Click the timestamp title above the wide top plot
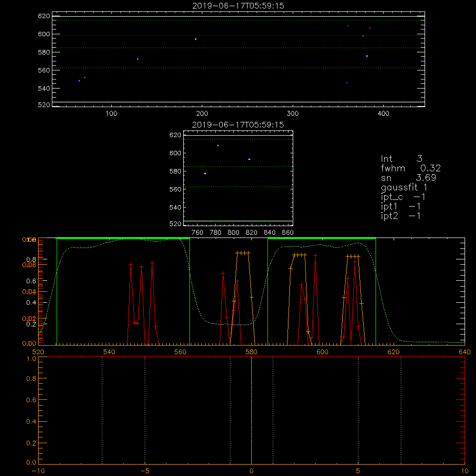The image size is (476, 476). tap(238, 6)
